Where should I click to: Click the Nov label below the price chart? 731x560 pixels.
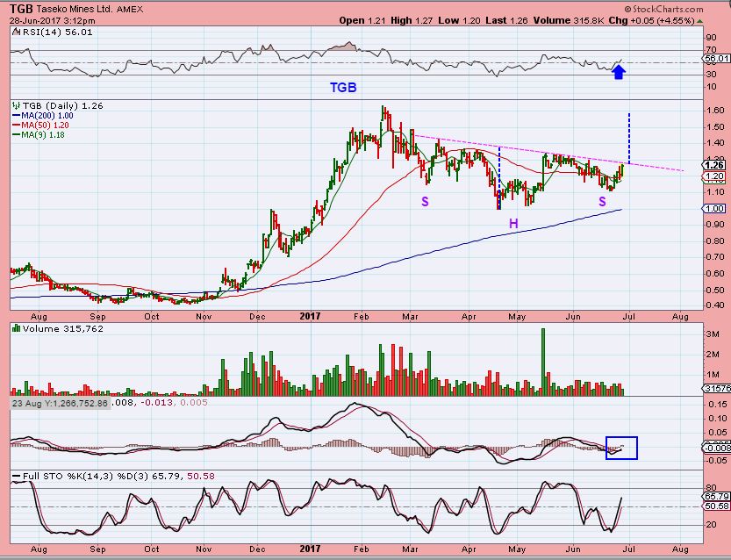tap(204, 317)
